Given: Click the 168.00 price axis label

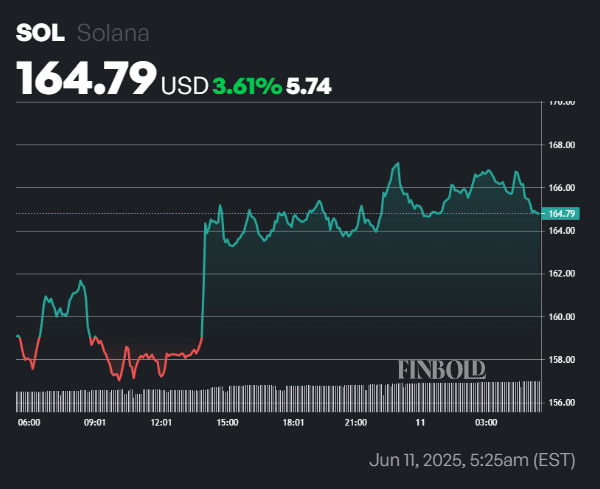Looking at the screenshot, I should tap(562, 145).
